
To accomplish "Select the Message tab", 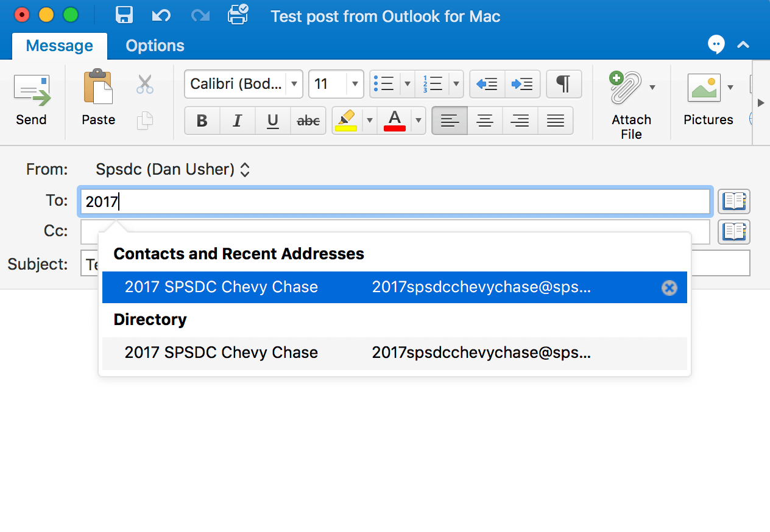I will pyautogui.click(x=59, y=45).
